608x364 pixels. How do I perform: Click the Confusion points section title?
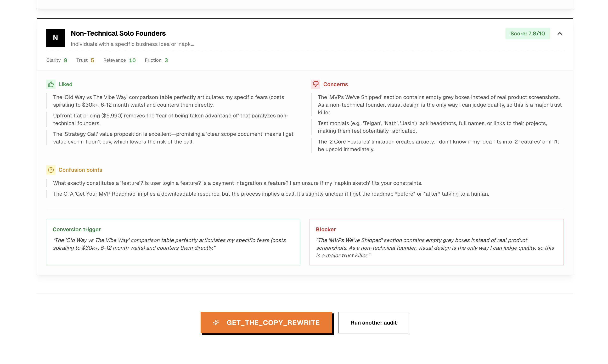point(80,170)
